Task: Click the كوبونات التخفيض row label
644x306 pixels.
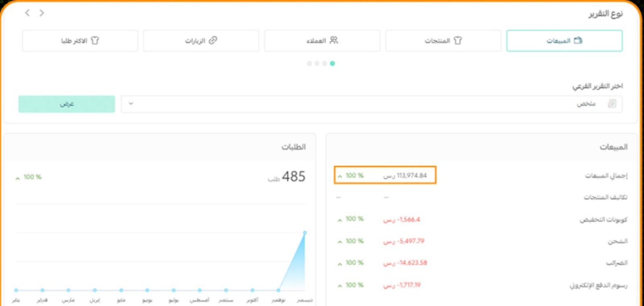Action: click(604, 219)
